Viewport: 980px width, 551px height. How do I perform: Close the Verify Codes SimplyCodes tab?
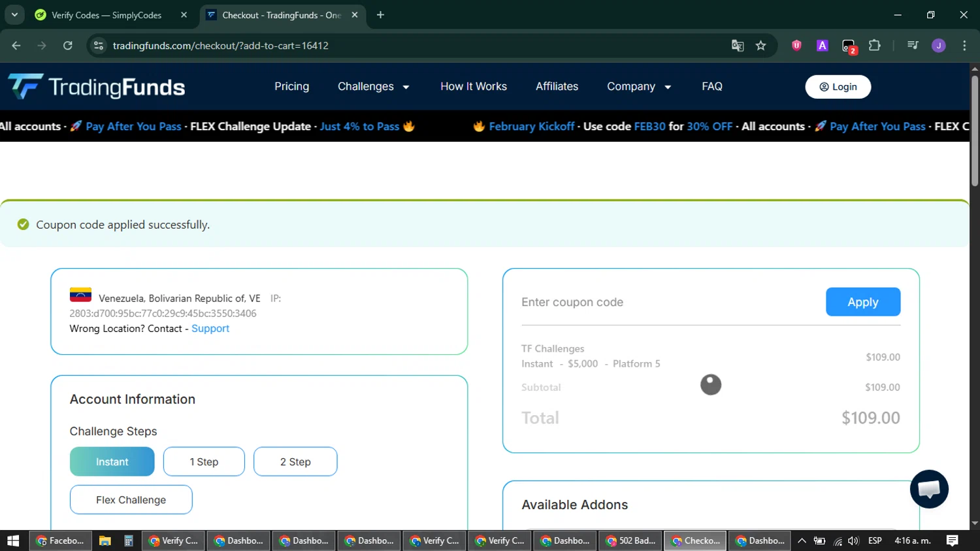pyautogui.click(x=184, y=14)
